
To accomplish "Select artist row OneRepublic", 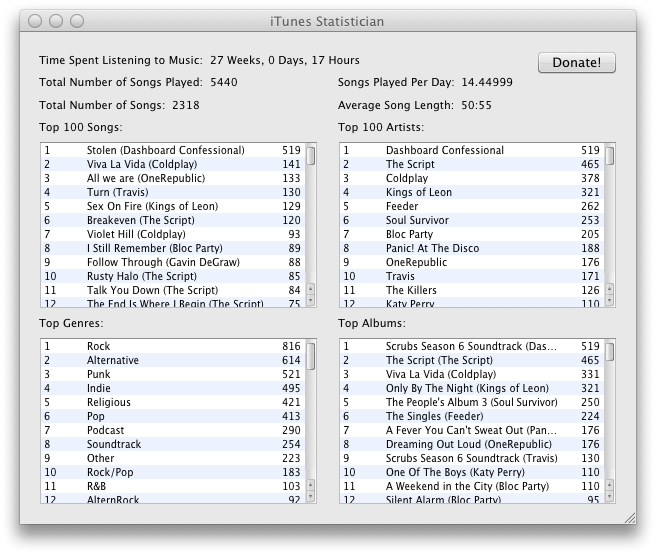I will click(x=472, y=262).
